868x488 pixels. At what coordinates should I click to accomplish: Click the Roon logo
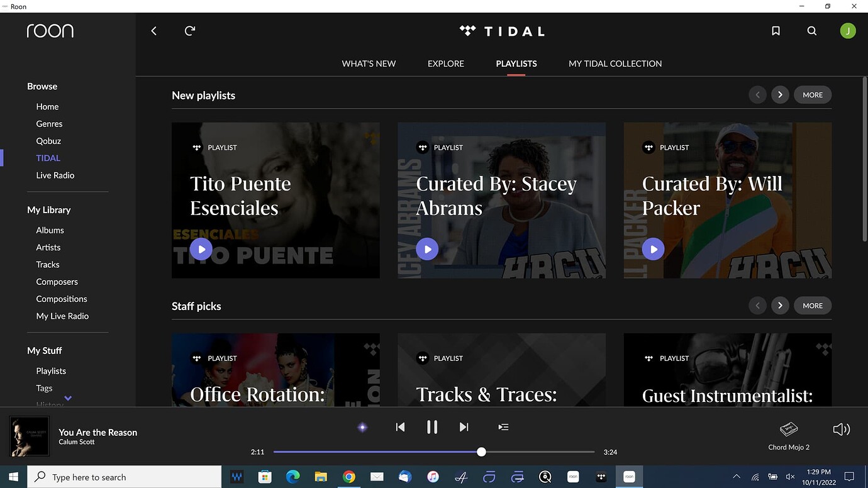pos(50,30)
